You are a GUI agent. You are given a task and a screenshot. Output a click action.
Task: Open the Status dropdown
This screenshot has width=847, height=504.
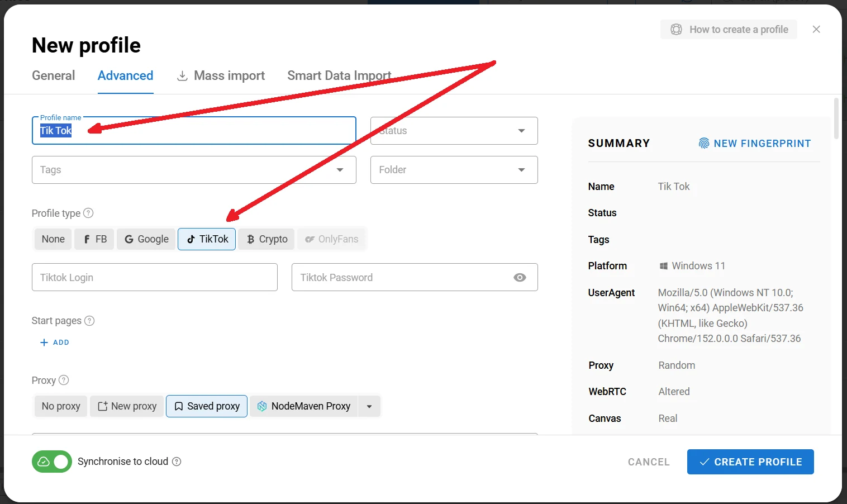coord(454,131)
